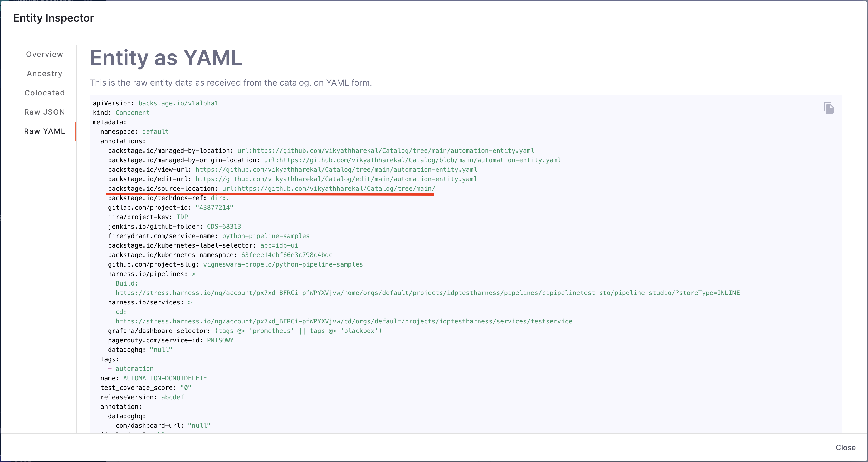Screen dimensions: 868x462
Task: Click the grafana dashboard-selector value text
Action: coord(298,331)
